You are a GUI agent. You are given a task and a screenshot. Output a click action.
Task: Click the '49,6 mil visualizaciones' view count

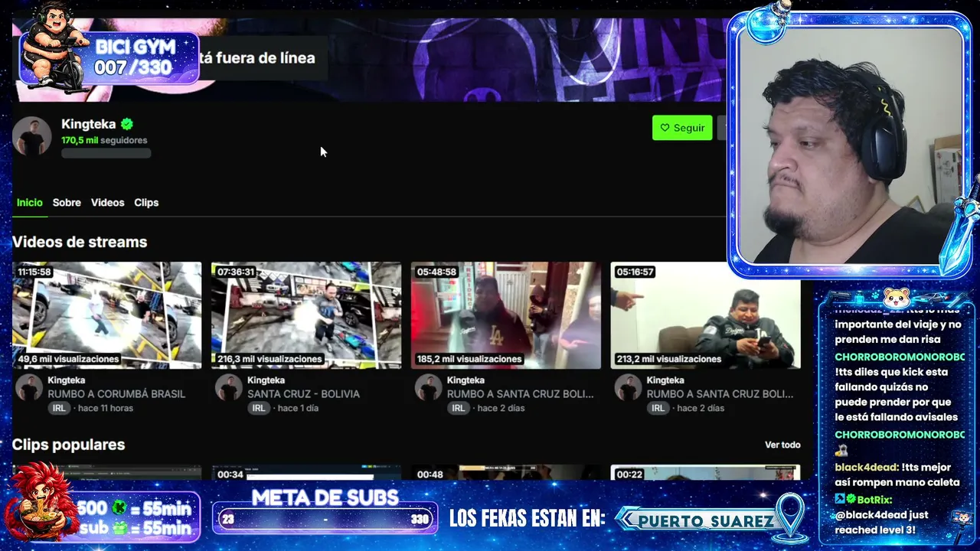[x=69, y=359]
